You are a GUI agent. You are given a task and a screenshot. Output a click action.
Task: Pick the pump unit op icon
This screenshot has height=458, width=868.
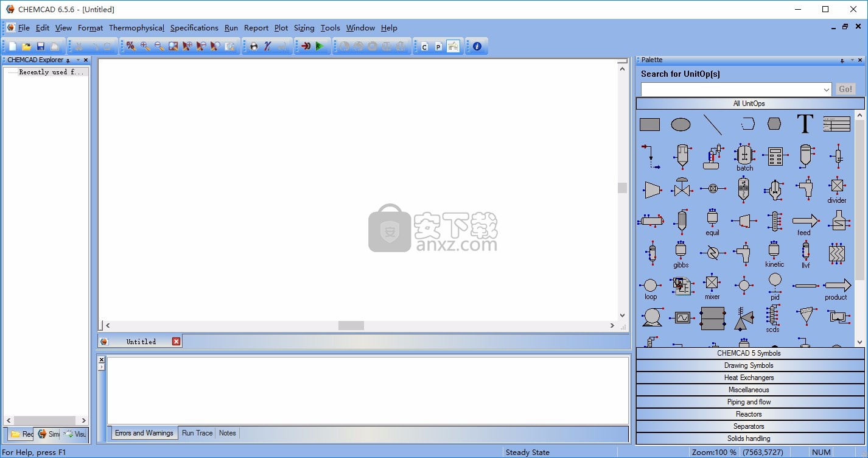(651, 317)
